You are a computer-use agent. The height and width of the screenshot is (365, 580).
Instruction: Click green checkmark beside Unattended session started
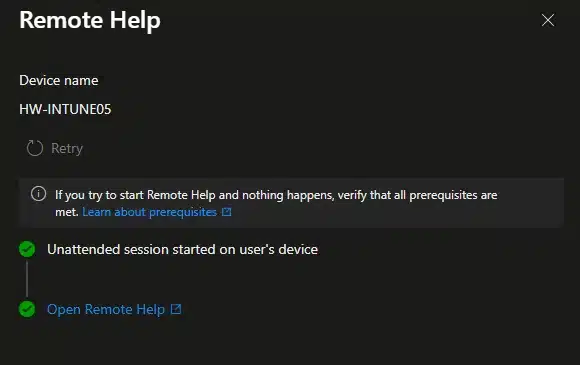(x=27, y=249)
